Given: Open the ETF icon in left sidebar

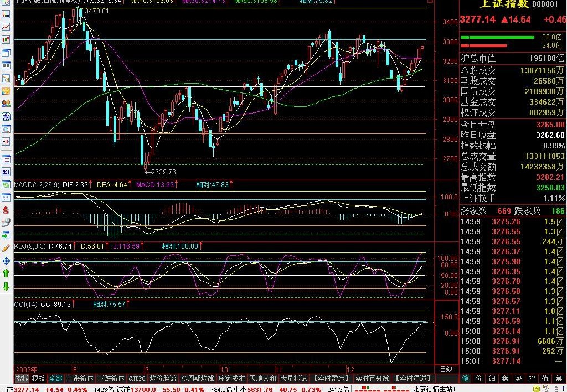Looking at the screenshot, I should 6,141.
